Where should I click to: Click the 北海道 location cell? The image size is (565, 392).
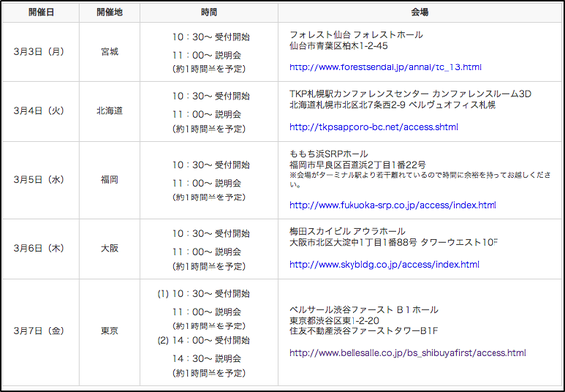pyautogui.click(x=110, y=111)
